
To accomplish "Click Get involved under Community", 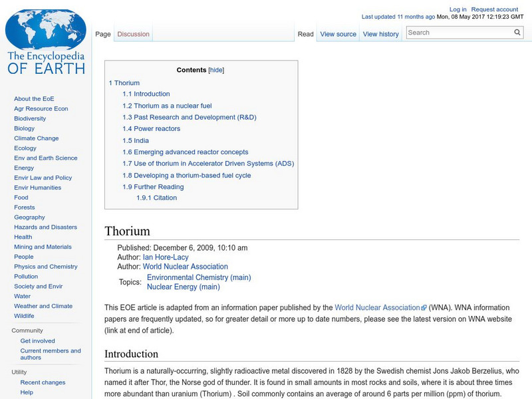I will point(37,340).
